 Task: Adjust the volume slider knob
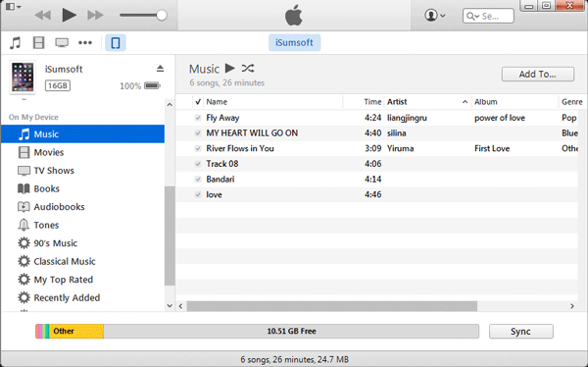click(x=162, y=16)
